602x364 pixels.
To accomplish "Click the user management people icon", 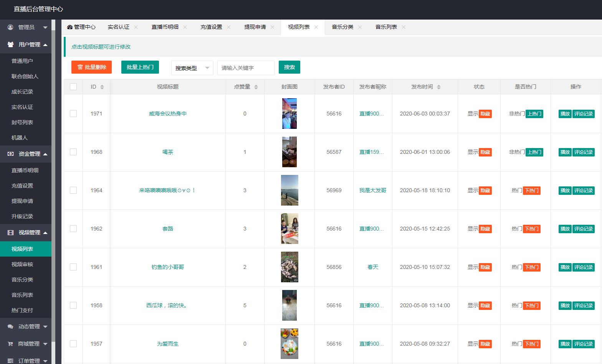I will 11,44.
